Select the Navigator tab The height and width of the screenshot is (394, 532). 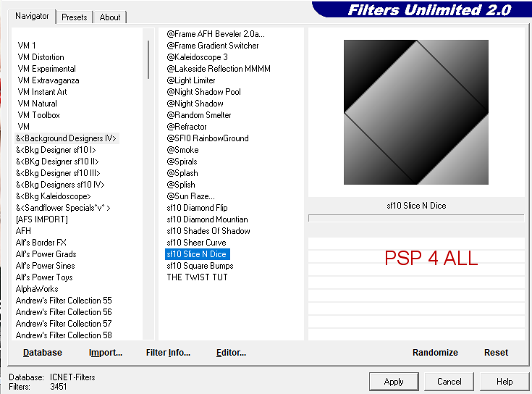(33, 16)
